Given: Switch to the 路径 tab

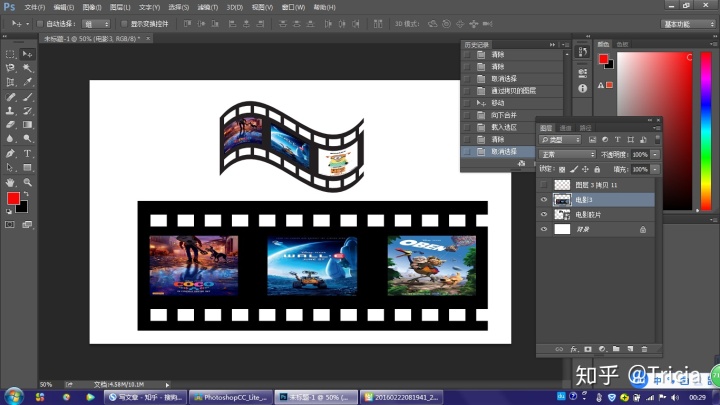Looking at the screenshot, I should [585, 128].
